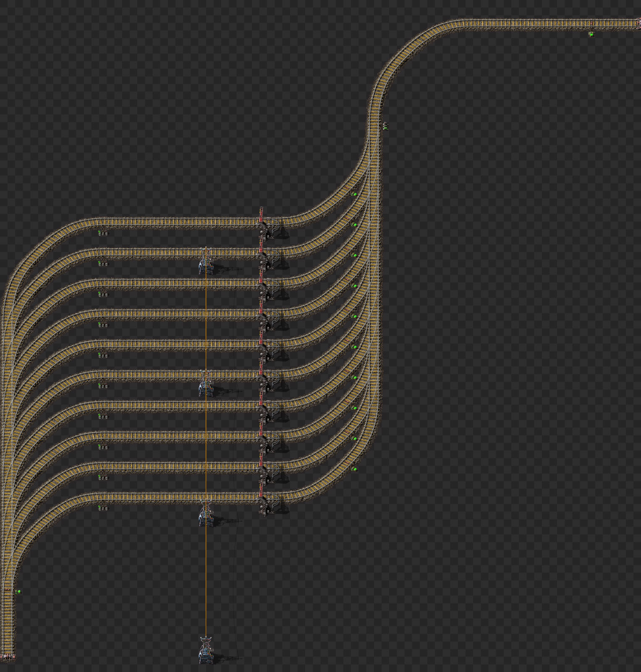Select rail signal beside vertical trunk above the fan-out
This screenshot has width=641, height=672.
(x=385, y=126)
